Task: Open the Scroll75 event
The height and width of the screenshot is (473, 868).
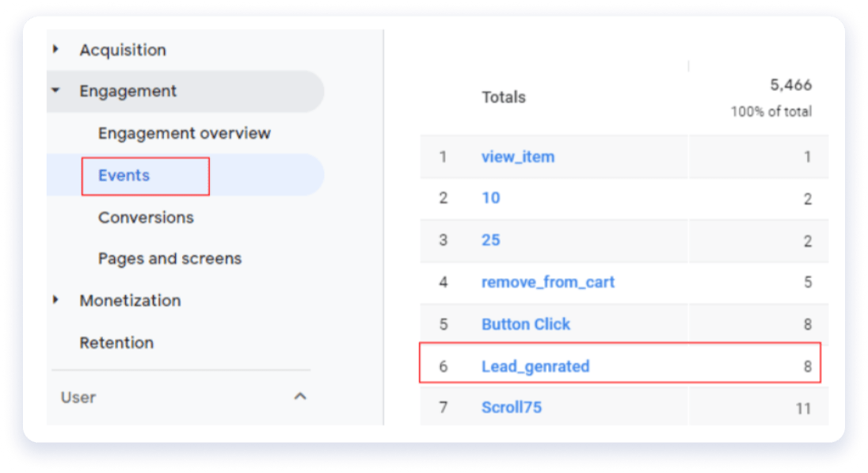Action: 512,407
